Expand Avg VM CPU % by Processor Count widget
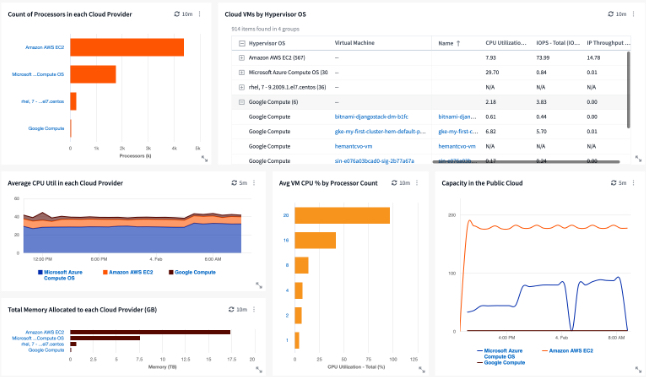Screen dimensions: 646x377 tap(421, 370)
